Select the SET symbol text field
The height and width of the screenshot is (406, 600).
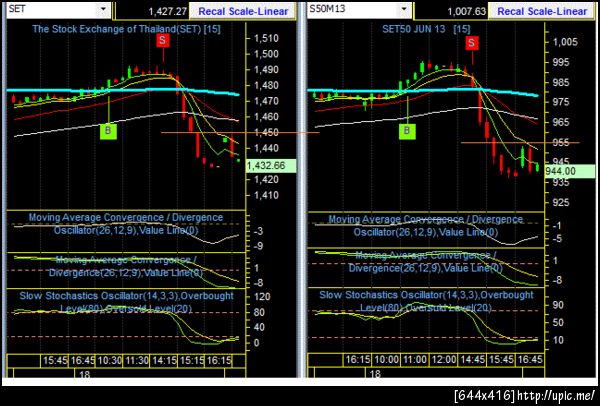(52, 10)
